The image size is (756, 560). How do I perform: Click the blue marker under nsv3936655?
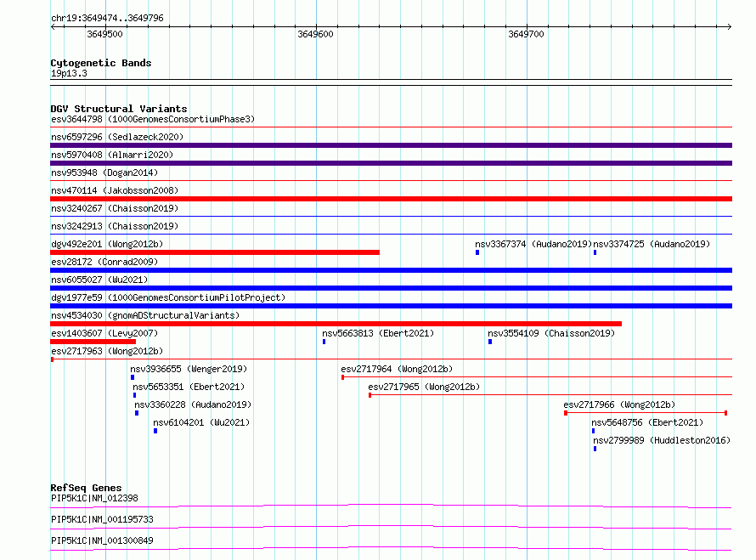(133, 377)
